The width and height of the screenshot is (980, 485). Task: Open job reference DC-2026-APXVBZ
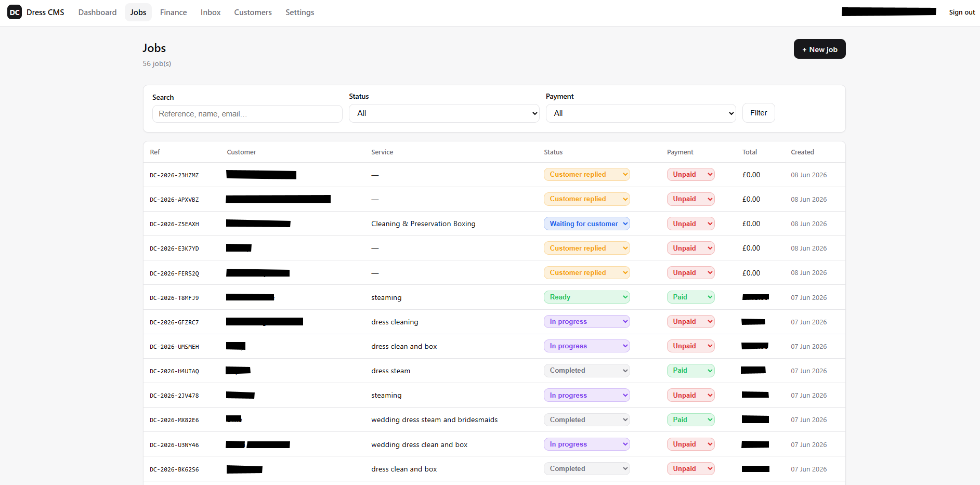click(174, 200)
